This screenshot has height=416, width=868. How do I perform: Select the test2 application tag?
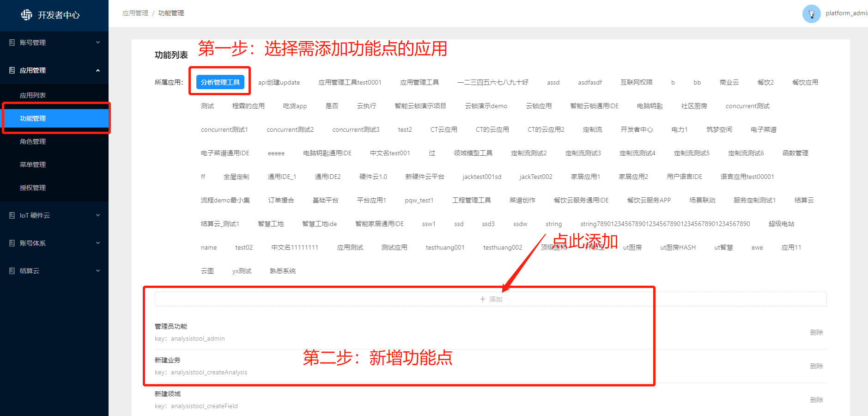tap(405, 129)
